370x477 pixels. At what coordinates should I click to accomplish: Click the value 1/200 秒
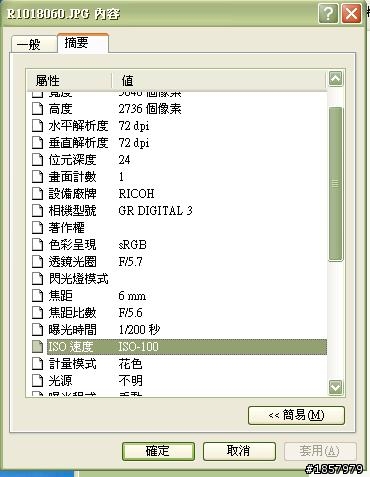click(x=139, y=330)
